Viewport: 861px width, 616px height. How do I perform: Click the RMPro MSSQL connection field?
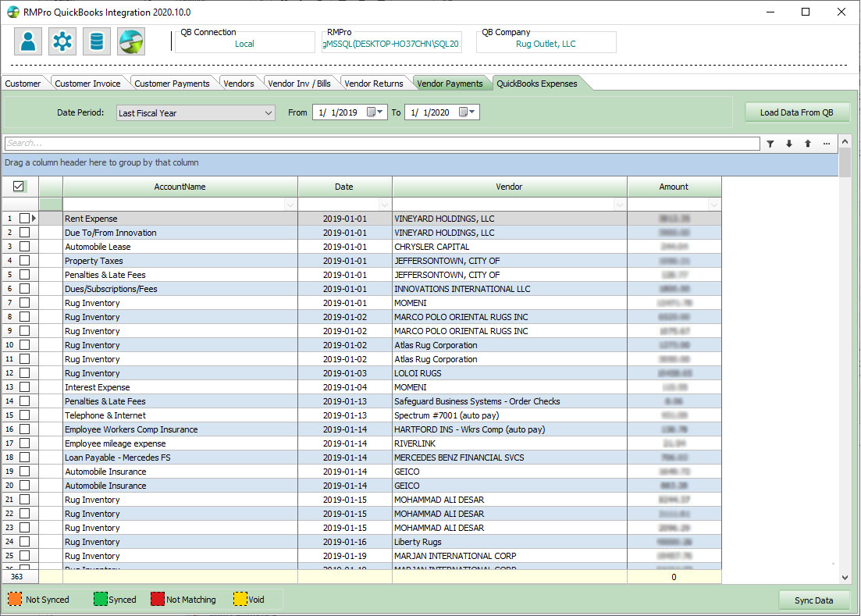(x=392, y=44)
